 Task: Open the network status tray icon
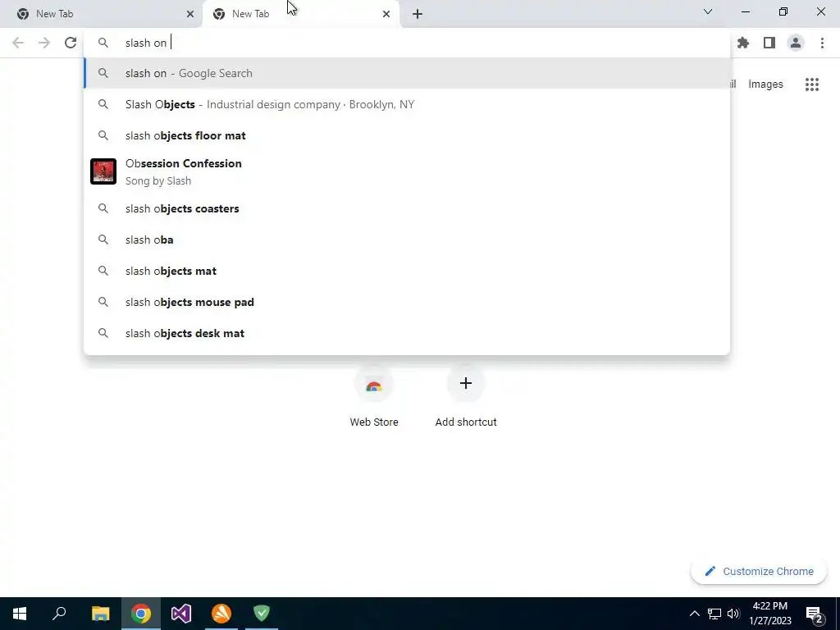click(x=714, y=614)
